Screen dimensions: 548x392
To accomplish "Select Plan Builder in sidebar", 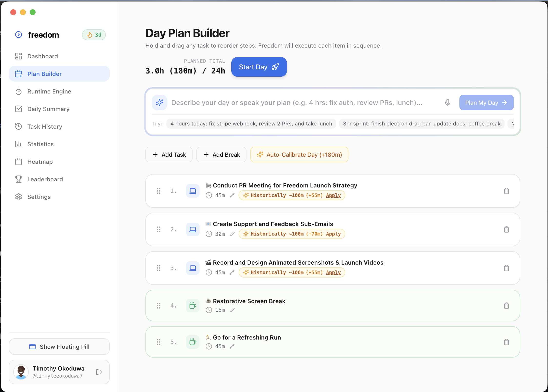I will (x=59, y=74).
